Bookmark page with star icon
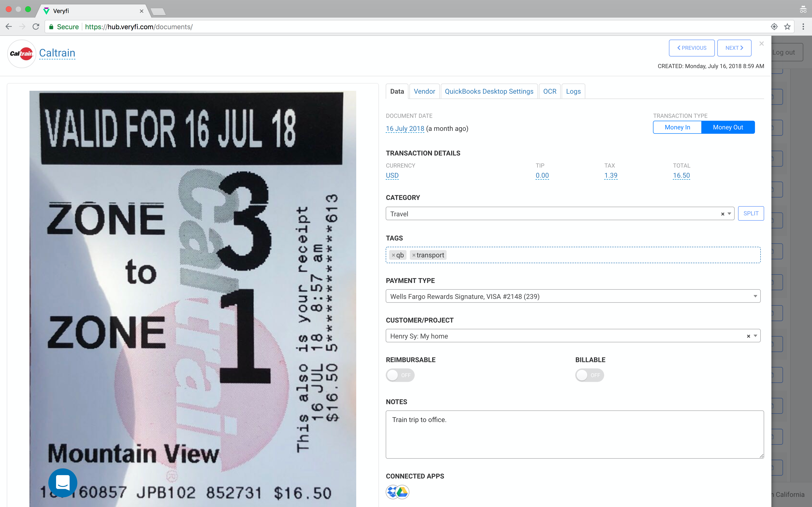This screenshot has height=507, width=812. (787, 27)
